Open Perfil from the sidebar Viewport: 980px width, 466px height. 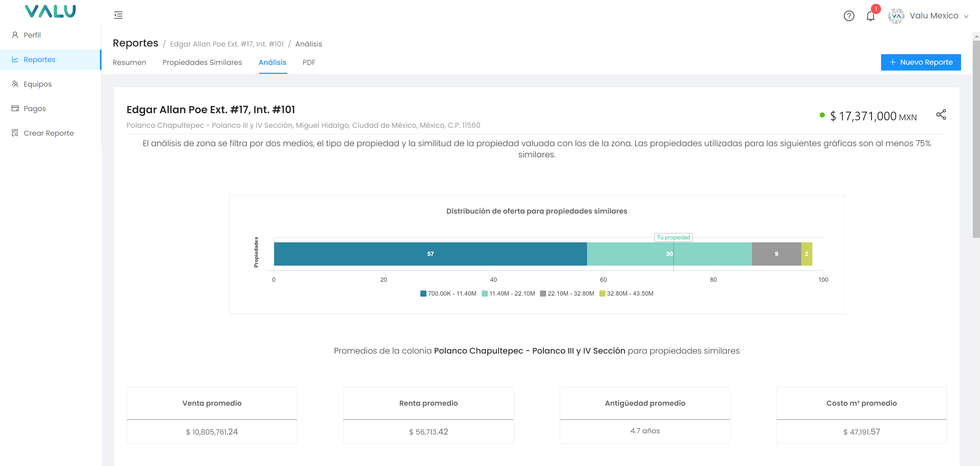click(x=32, y=35)
